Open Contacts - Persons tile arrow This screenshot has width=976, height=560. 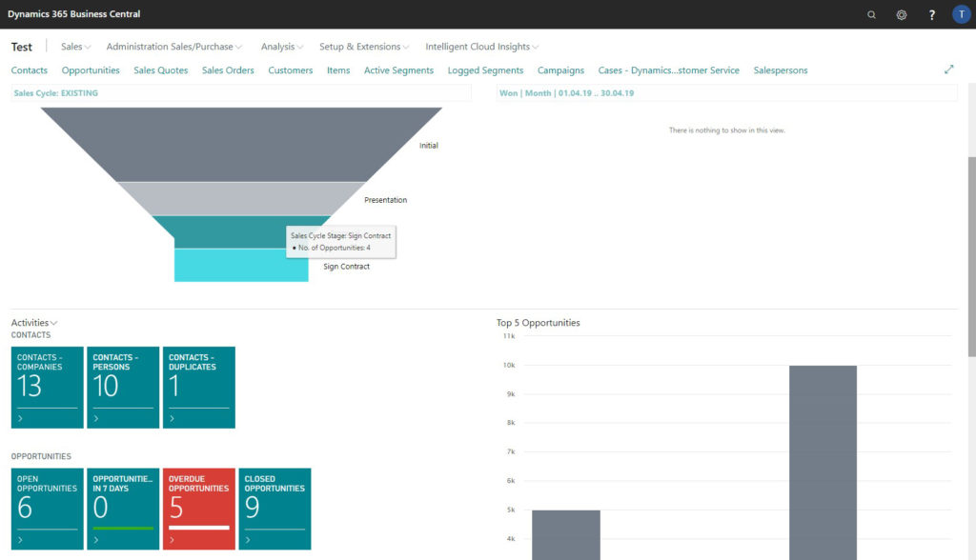coord(96,418)
